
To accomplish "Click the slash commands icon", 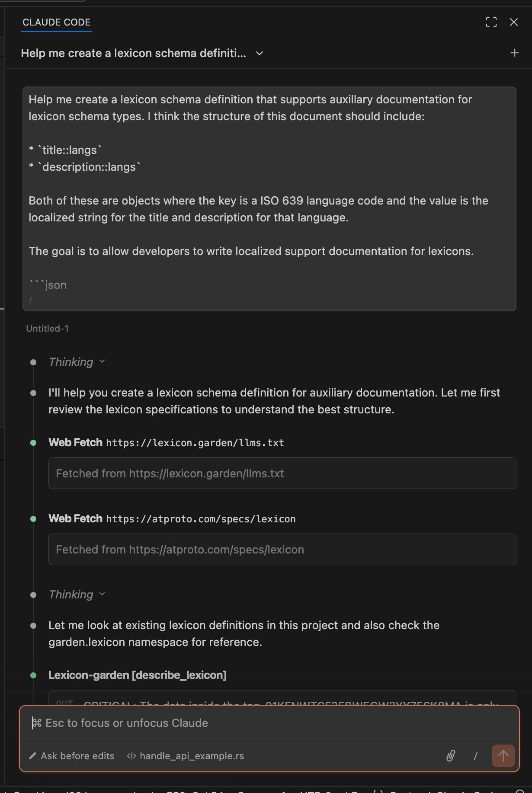I will (476, 756).
